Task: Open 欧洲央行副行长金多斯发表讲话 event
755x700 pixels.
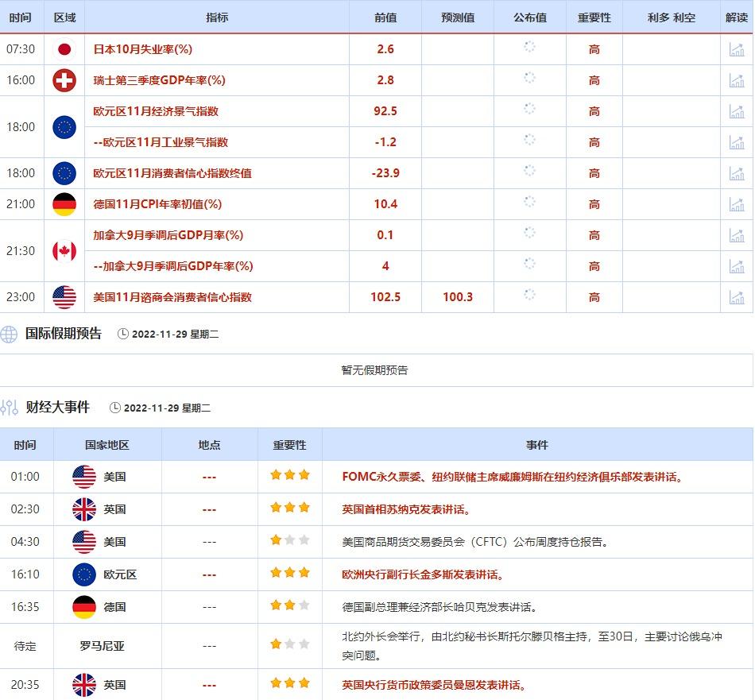Action: [423, 574]
